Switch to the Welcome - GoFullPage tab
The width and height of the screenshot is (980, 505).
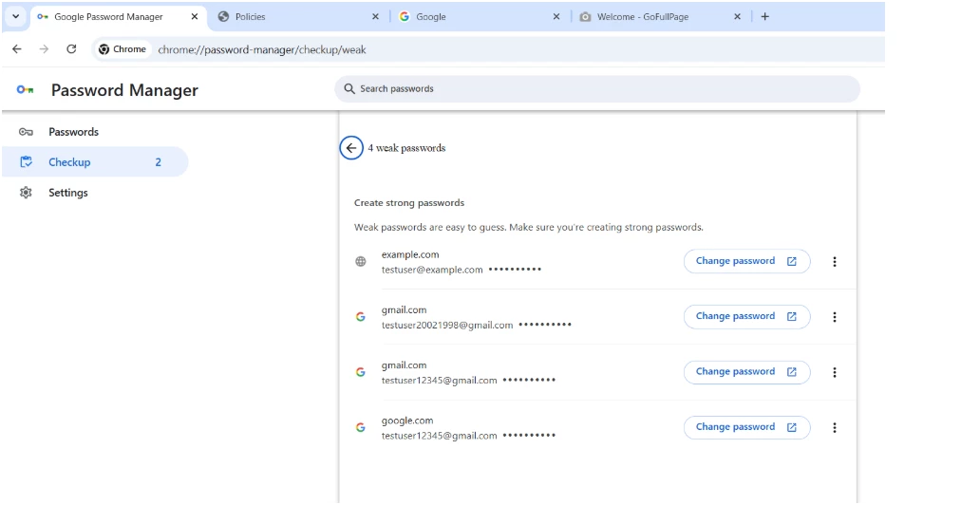point(661,17)
